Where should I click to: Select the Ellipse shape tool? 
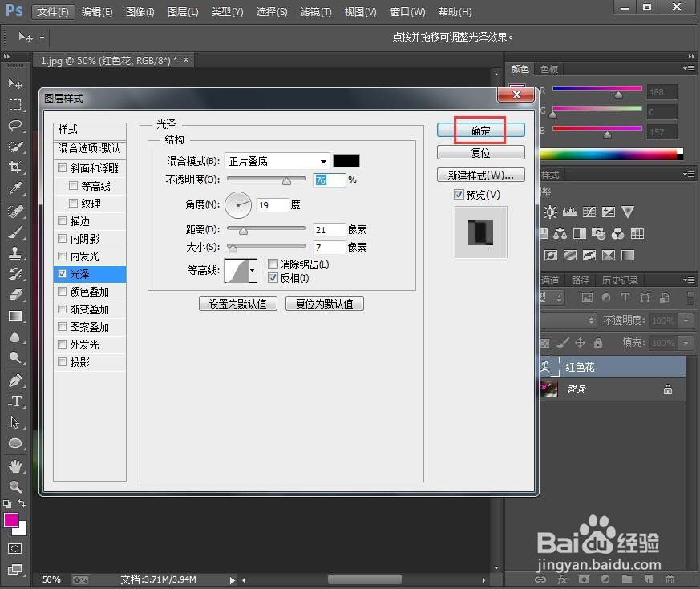click(x=15, y=443)
